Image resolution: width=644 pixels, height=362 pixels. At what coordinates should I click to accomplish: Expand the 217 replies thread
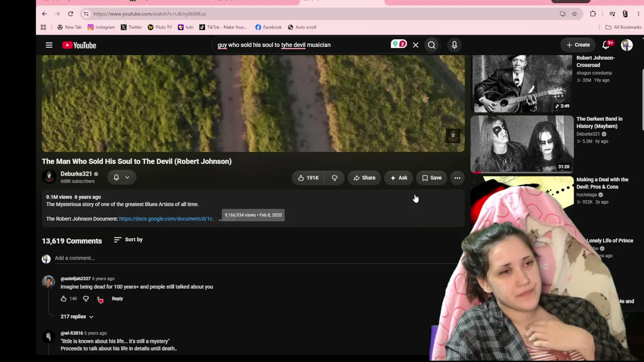77,317
